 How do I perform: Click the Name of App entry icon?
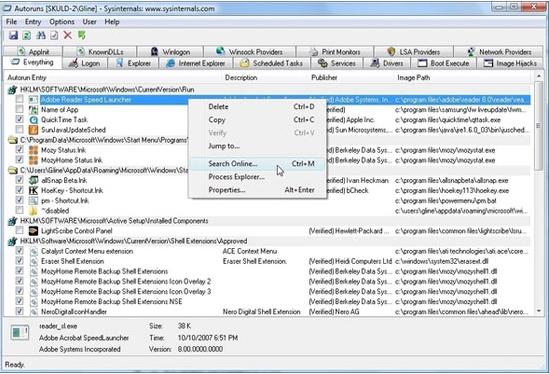pos(33,110)
